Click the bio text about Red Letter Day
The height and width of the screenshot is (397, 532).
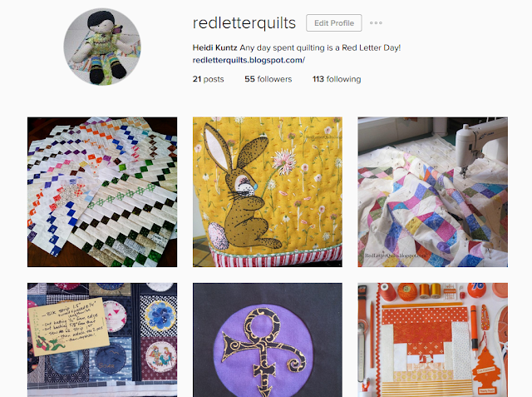(x=320, y=47)
